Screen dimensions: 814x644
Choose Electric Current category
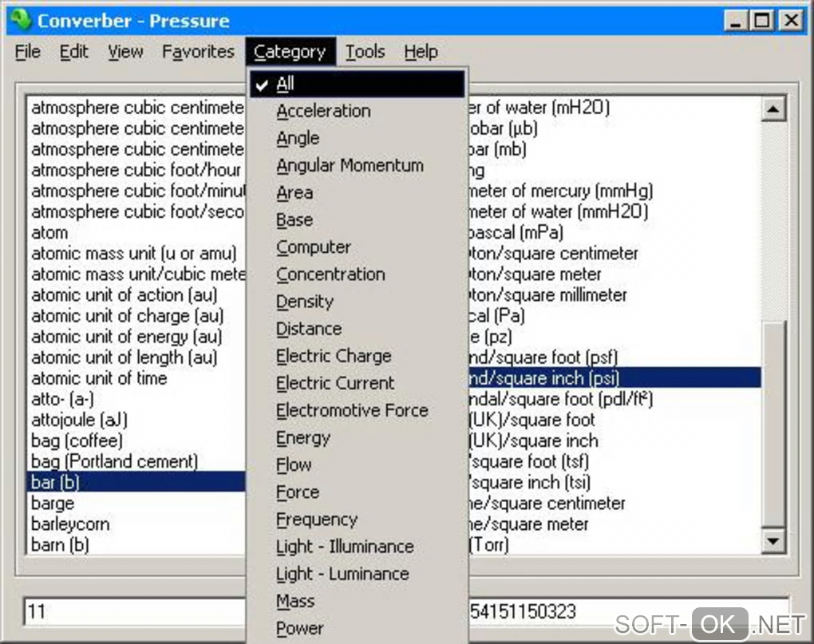[x=358, y=383]
